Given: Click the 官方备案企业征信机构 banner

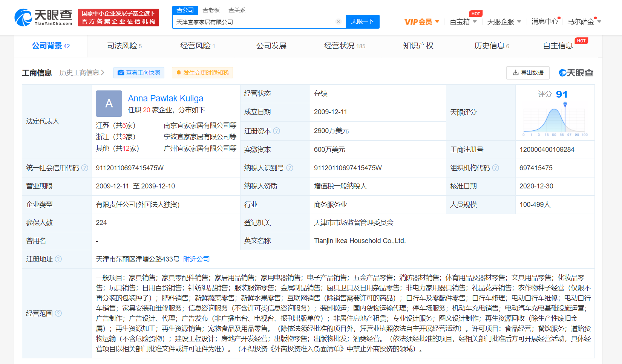Looking at the screenshot, I should click(118, 18).
